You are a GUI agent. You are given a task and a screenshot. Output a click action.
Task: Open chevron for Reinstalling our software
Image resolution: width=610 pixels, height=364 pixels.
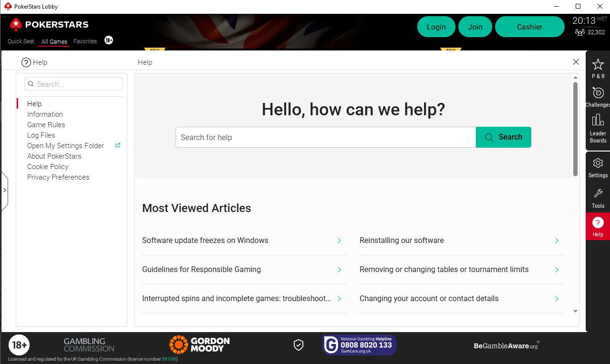click(x=557, y=241)
